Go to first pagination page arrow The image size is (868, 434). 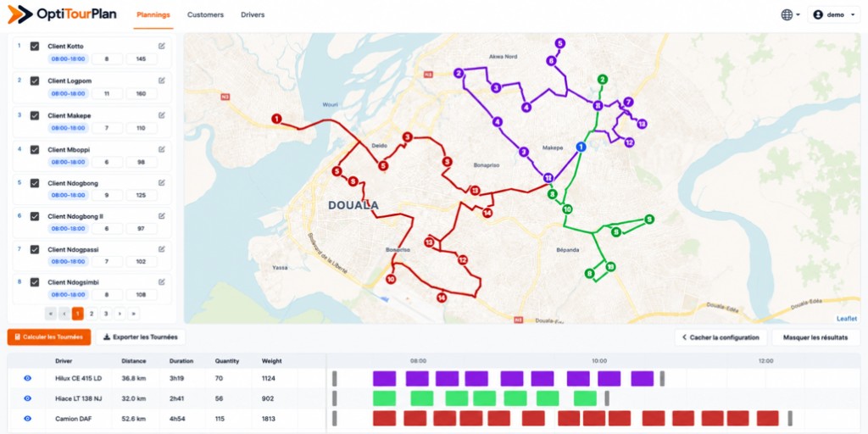pos(51,314)
